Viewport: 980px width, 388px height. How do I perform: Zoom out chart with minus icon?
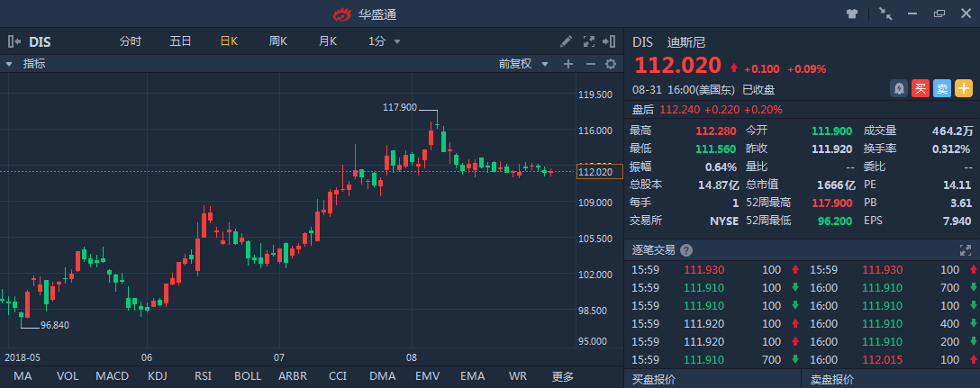point(591,64)
